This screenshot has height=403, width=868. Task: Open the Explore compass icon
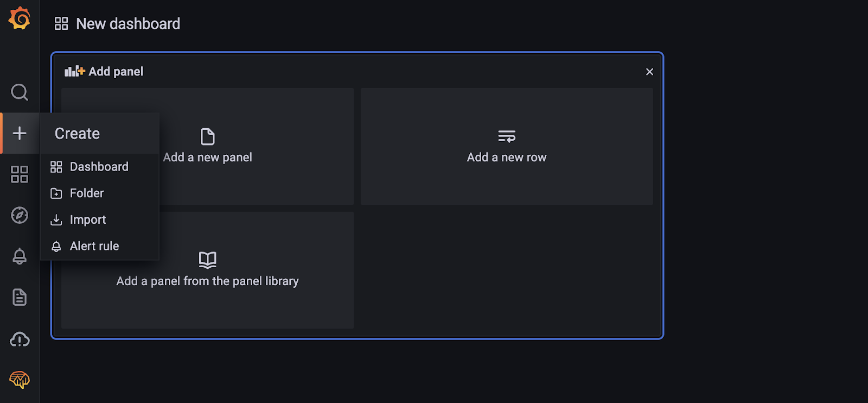pos(20,215)
